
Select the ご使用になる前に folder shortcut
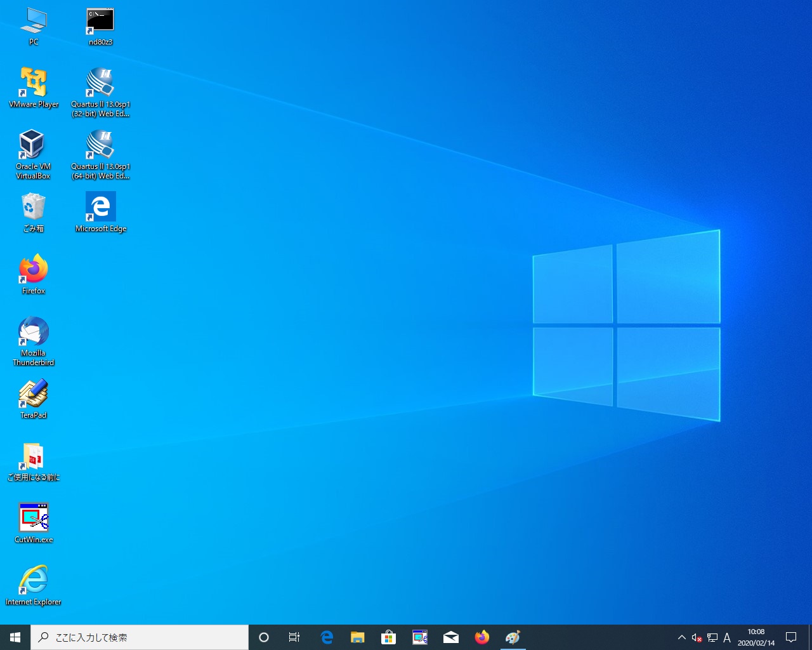pos(34,461)
